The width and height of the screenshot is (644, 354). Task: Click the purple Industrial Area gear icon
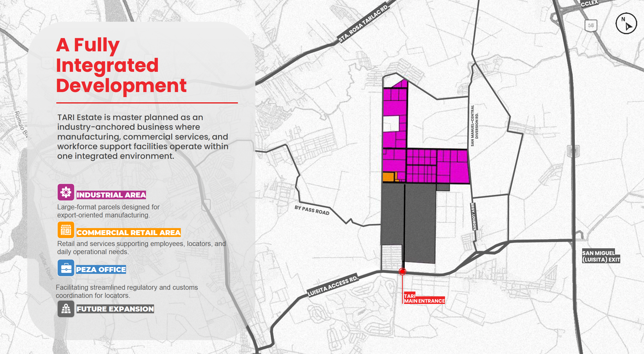pos(66,192)
